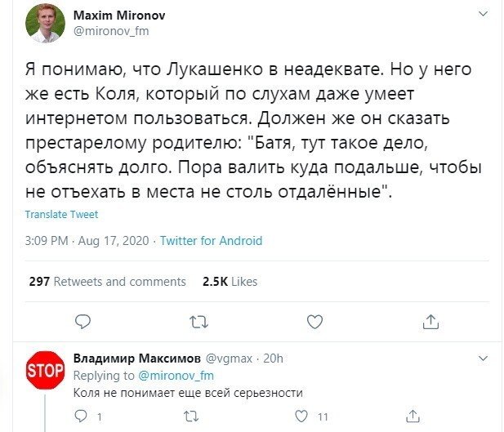Open Владимир Максимов's profile name
This screenshot has height=432, width=504.
click(x=133, y=359)
